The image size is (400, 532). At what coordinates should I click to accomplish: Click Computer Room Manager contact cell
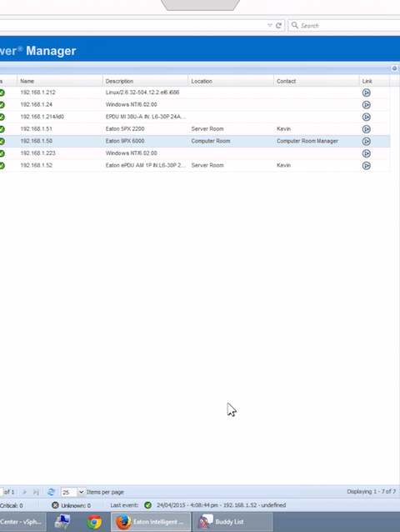(x=307, y=141)
